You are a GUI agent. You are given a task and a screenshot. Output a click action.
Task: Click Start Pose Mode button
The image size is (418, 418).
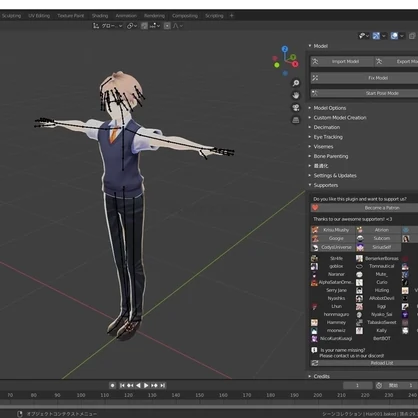(x=364, y=93)
